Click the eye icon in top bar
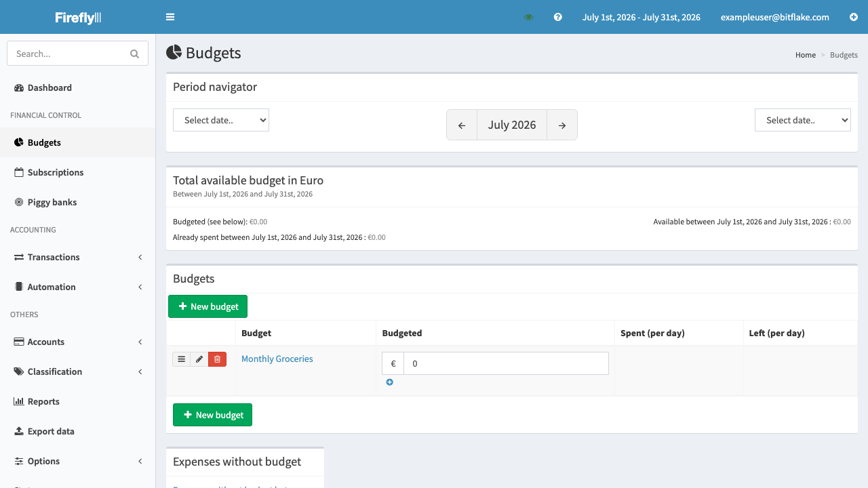Image resolution: width=868 pixels, height=488 pixels. point(529,17)
